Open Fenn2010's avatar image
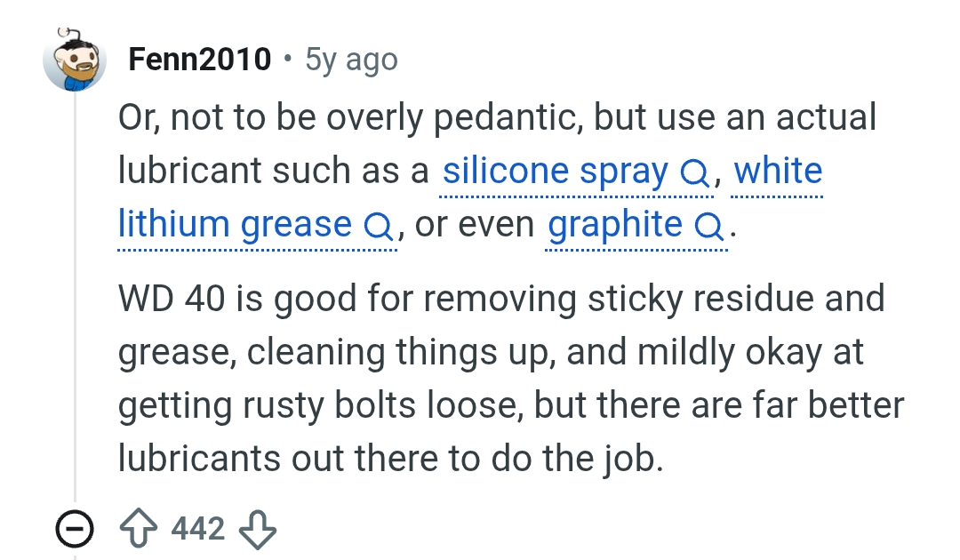Viewport: 960px width, 560px height. (x=75, y=60)
